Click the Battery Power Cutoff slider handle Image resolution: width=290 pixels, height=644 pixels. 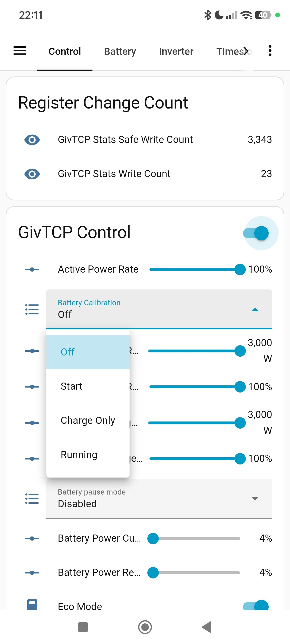pyautogui.click(x=153, y=539)
